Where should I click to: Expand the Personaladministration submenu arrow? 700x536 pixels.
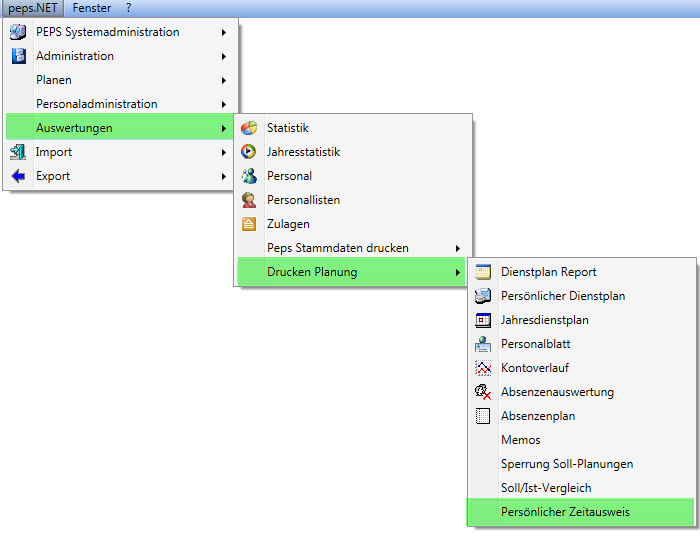tap(224, 104)
